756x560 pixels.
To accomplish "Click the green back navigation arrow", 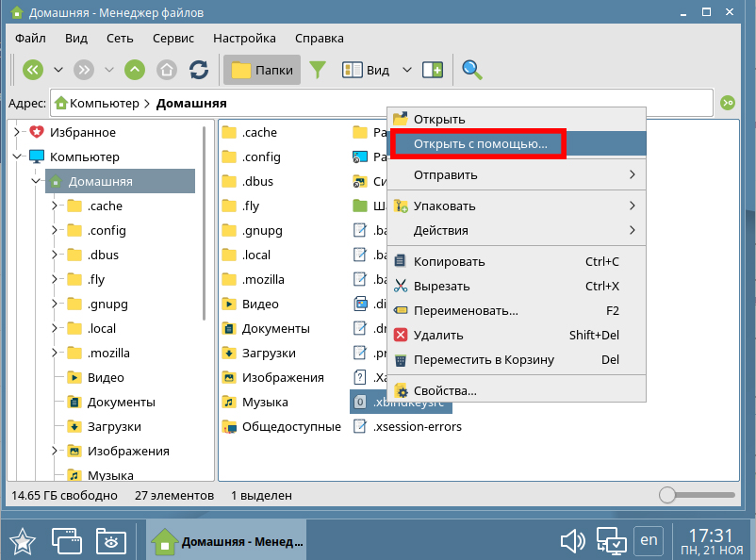I will coord(33,70).
